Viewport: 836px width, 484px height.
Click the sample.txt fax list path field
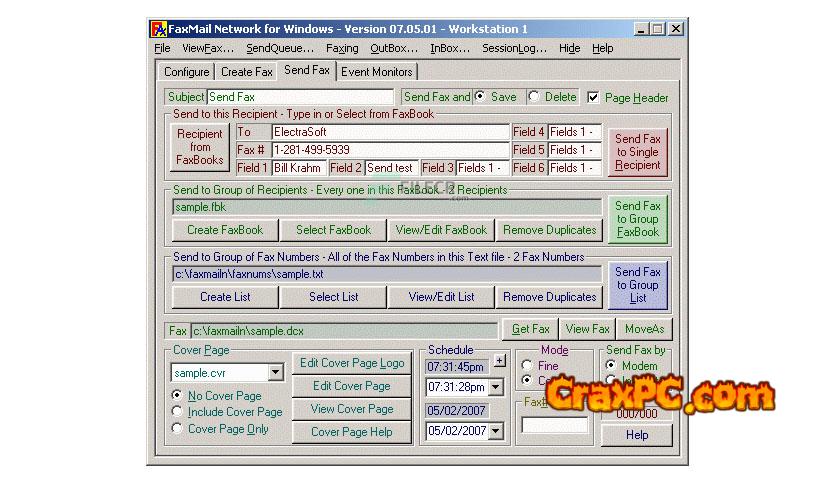click(387, 274)
